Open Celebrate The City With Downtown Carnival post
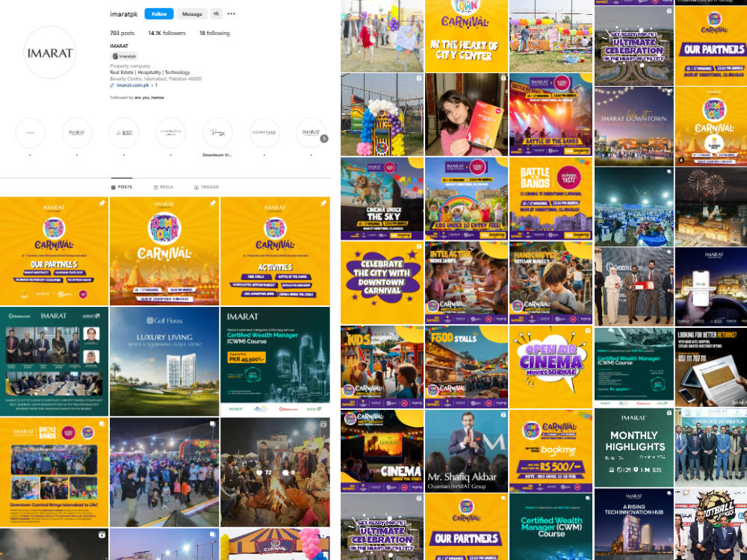 pyautogui.click(x=382, y=282)
